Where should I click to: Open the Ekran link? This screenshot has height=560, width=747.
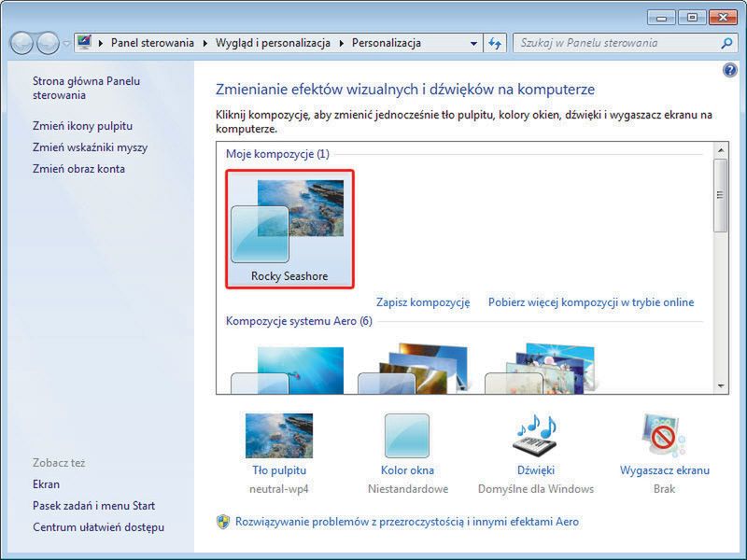[x=46, y=484]
